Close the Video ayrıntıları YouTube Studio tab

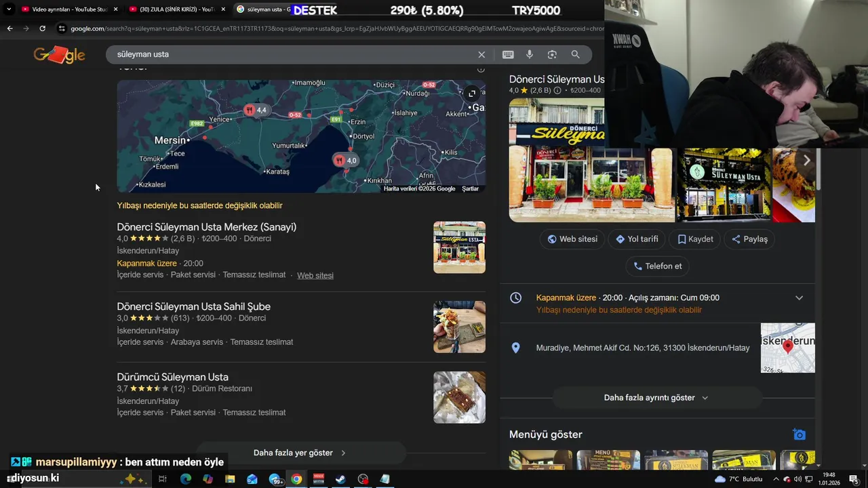click(115, 9)
